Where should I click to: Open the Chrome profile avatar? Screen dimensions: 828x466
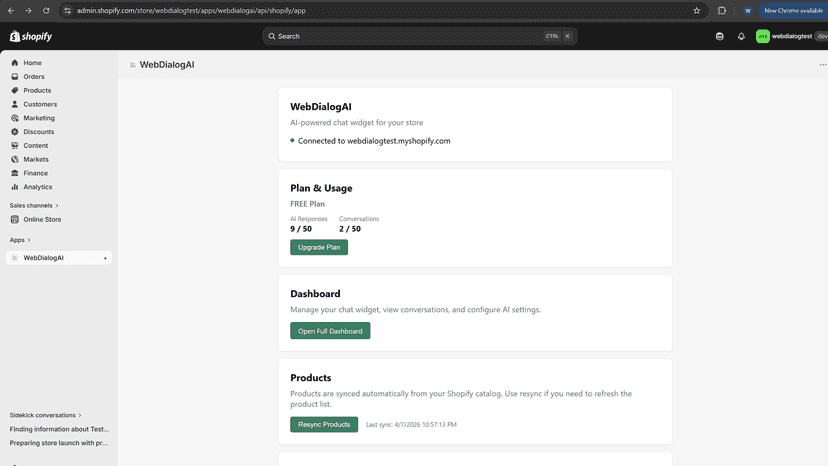click(x=748, y=11)
